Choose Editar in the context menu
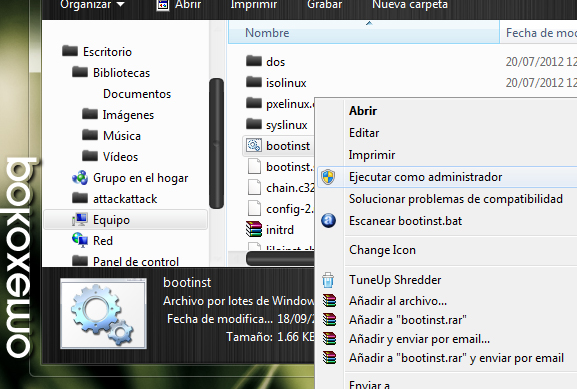The image size is (577, 389). (364, 132)
